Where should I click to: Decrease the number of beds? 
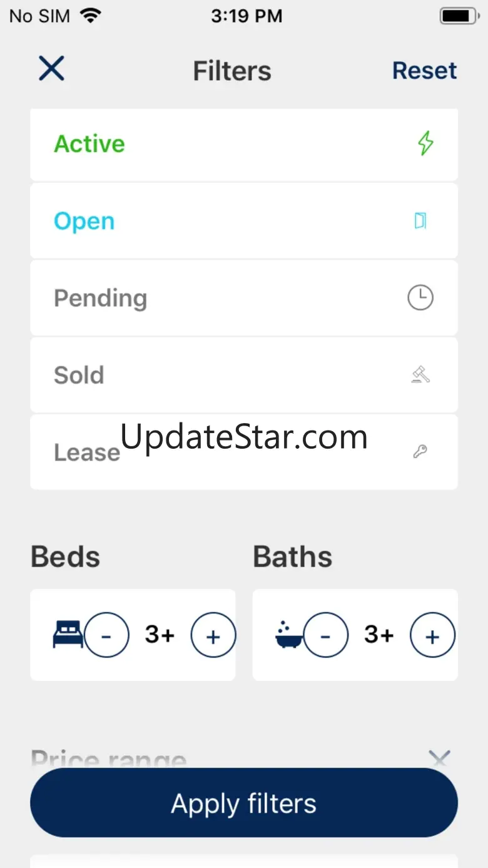tap(106, 636)
